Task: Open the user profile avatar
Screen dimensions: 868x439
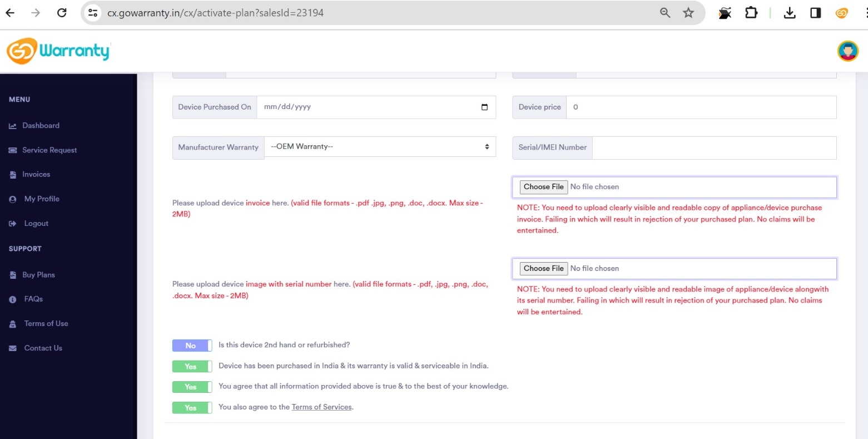Action: click(x=847, y=51)
